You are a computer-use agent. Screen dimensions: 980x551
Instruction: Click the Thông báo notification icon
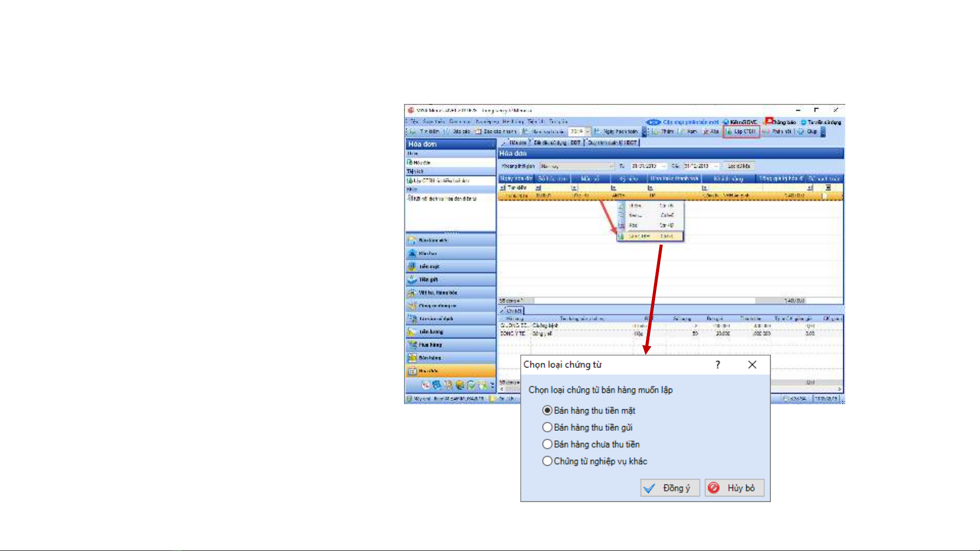coord(769,121)
